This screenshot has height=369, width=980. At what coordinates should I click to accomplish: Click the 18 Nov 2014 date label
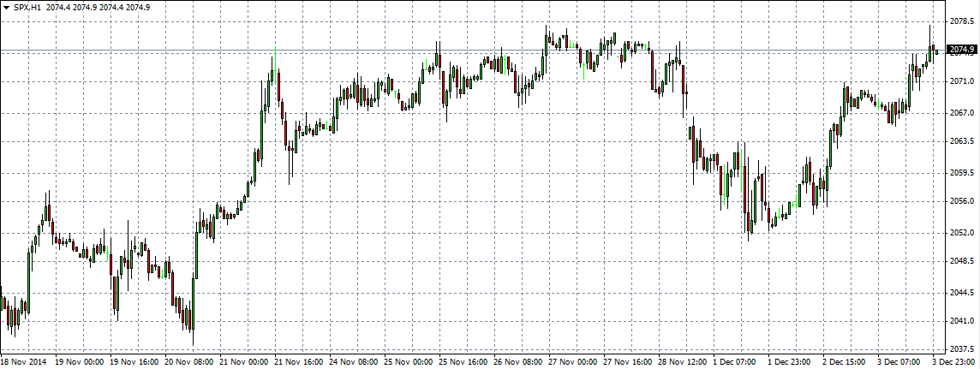click(x=25, y=362)
